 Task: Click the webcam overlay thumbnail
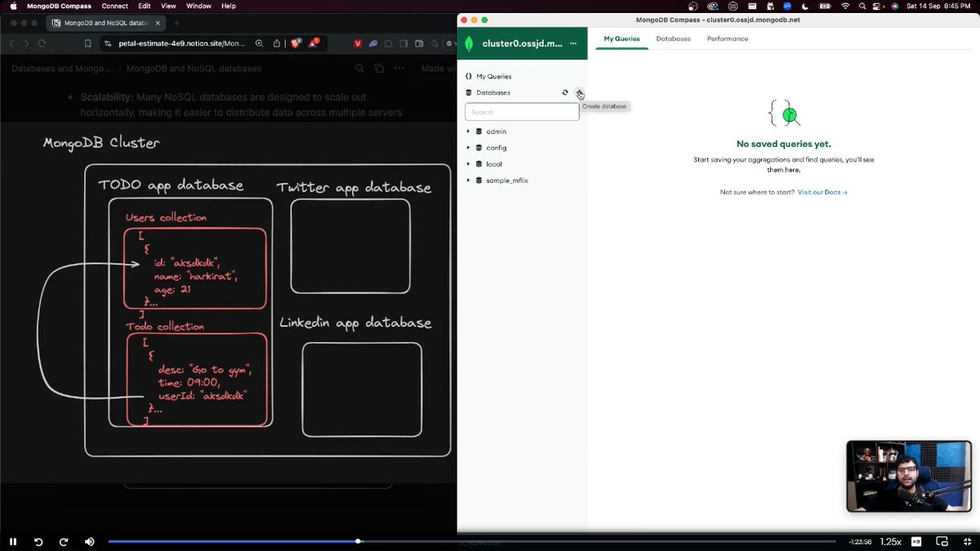[x=909, y=477]
